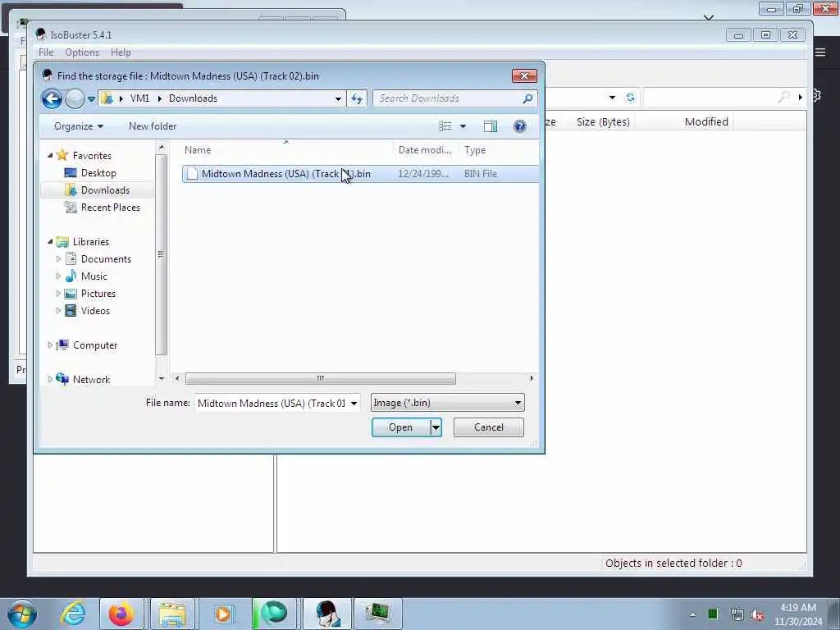Open IsoBuster Help menu

point(121,52)
